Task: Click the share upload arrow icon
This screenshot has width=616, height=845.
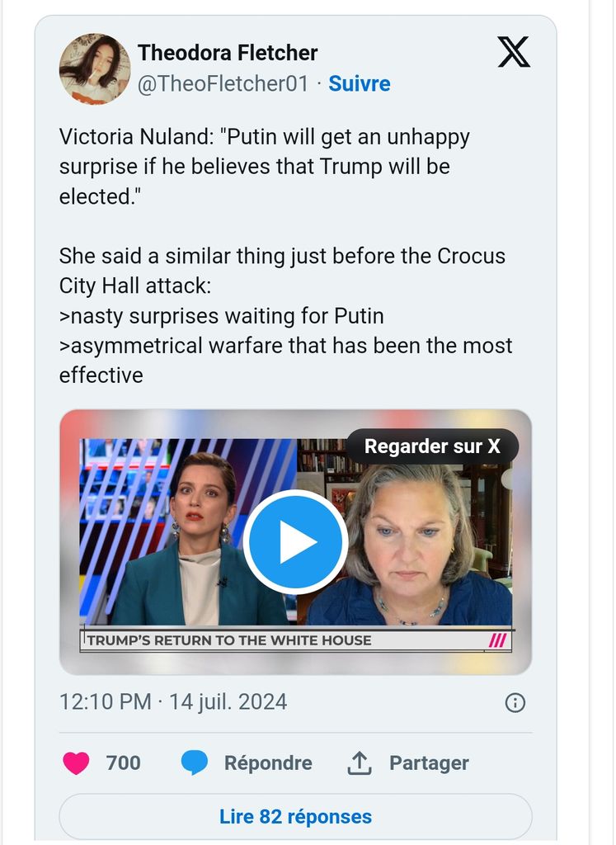Action: 360,763
